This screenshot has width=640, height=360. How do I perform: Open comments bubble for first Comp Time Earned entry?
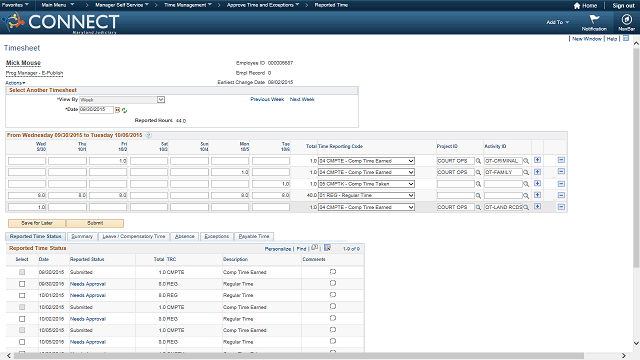(x=333, y=272)
